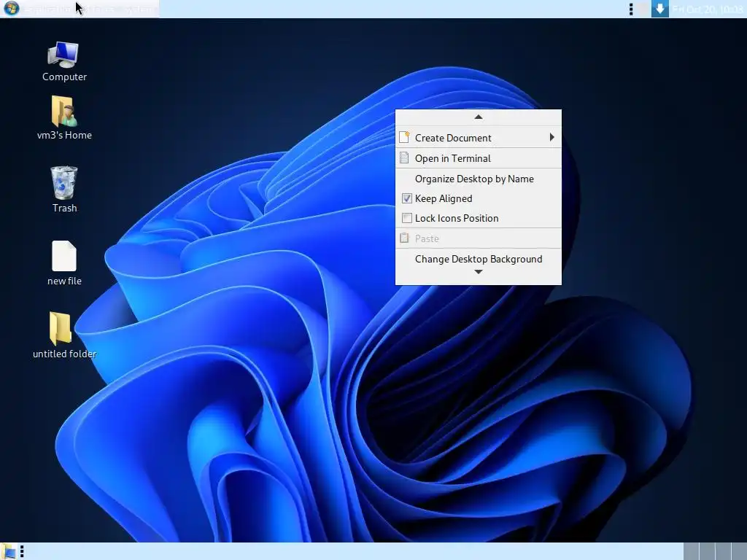Click the context menu's down arrow

(x=479, y=272)
